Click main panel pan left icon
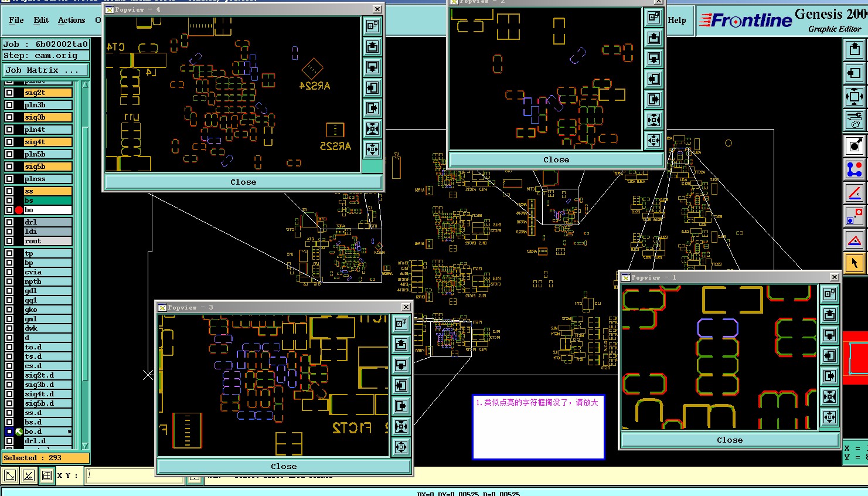The image size is (868, 496). coord(855,73)
